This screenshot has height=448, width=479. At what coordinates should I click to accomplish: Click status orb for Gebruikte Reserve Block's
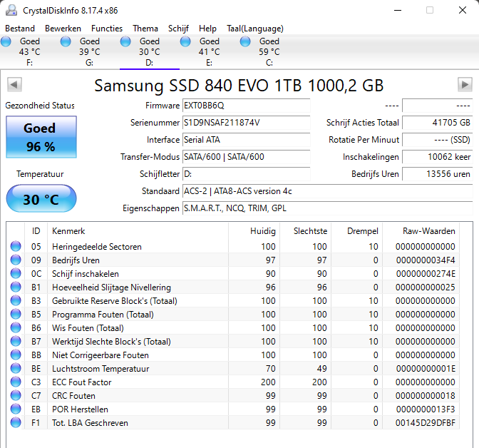tap(16, 300)
